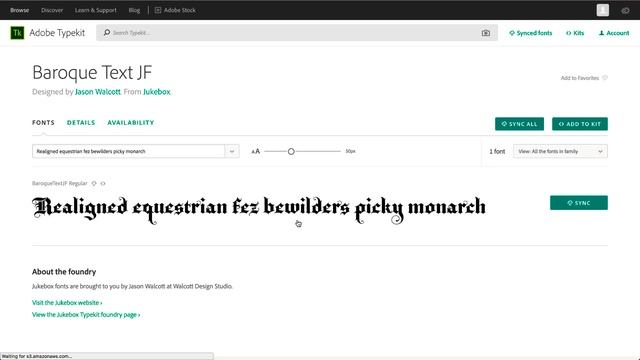Open Kits link in header
The image size is (640, 360).
coord(575,33)
